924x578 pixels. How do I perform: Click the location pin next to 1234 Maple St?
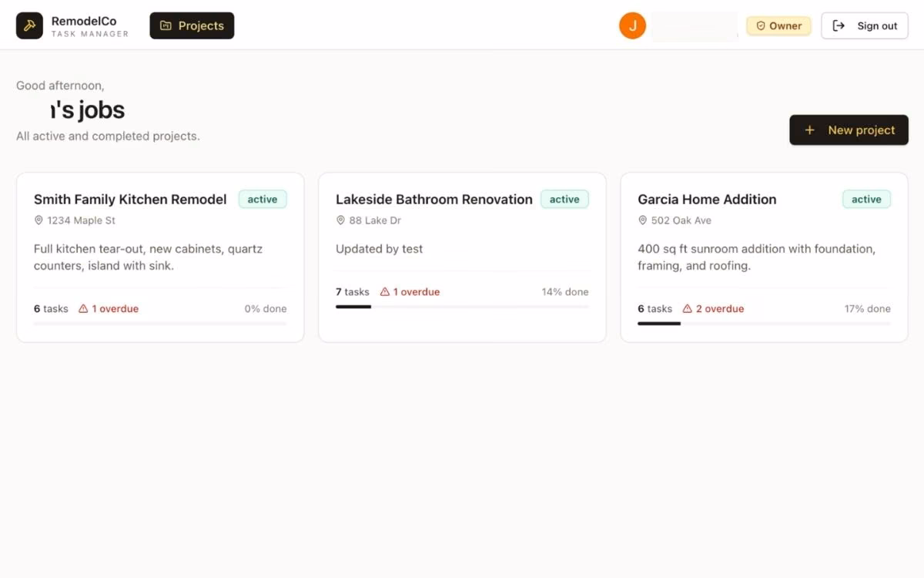(38, 220)
